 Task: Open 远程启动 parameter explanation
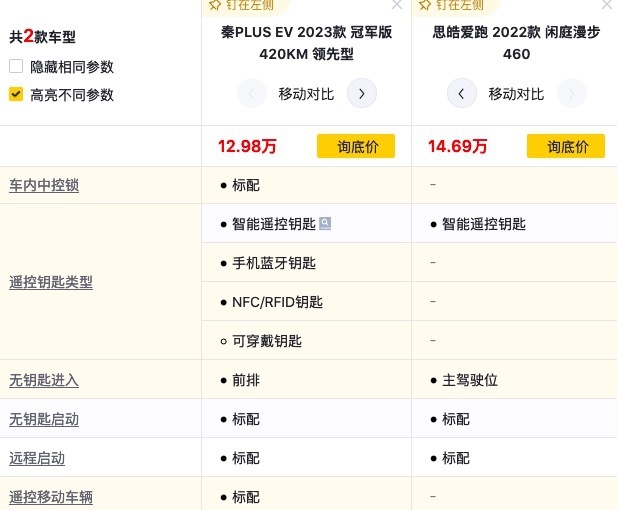tap(37, 458)
